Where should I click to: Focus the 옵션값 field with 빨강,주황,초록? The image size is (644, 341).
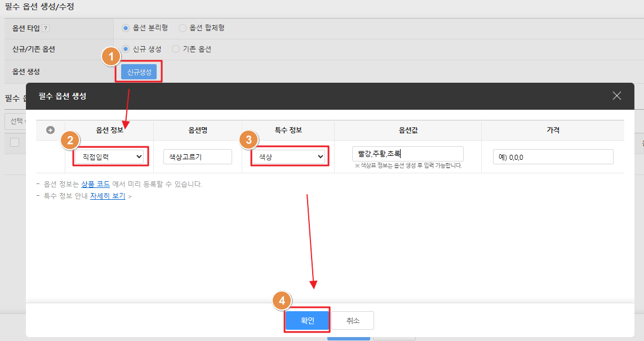point(408,154)
